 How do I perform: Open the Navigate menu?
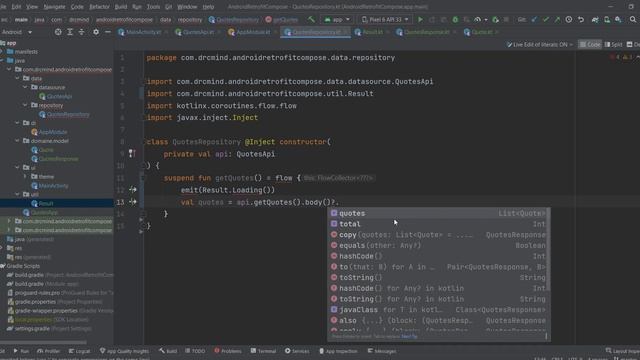(x=54, y=7)
